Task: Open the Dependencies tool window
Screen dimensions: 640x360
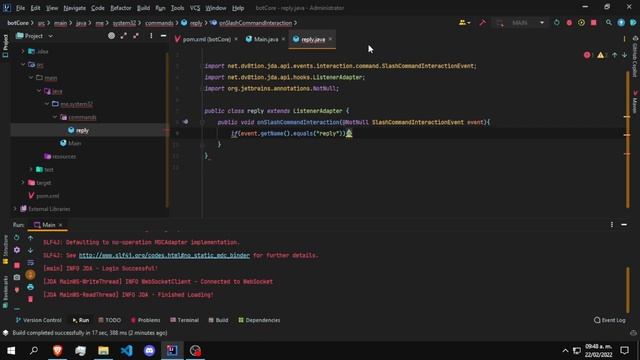Action: [259, 320]
